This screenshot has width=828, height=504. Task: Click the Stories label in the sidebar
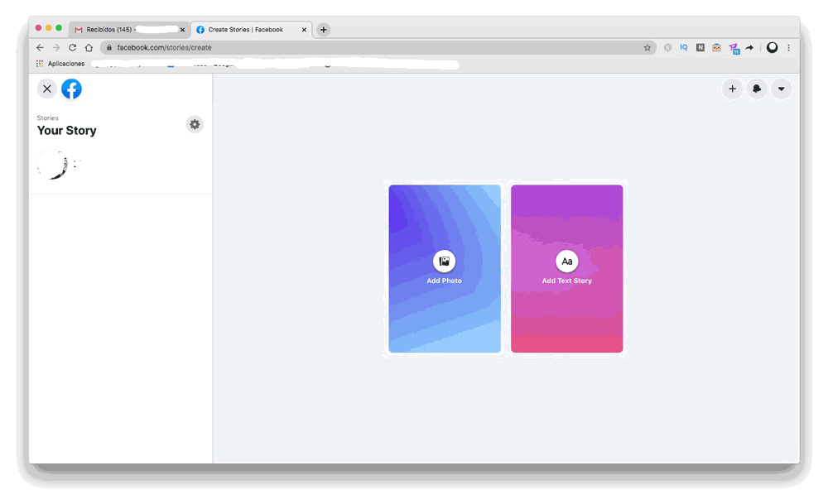click(x=47, y=118)
